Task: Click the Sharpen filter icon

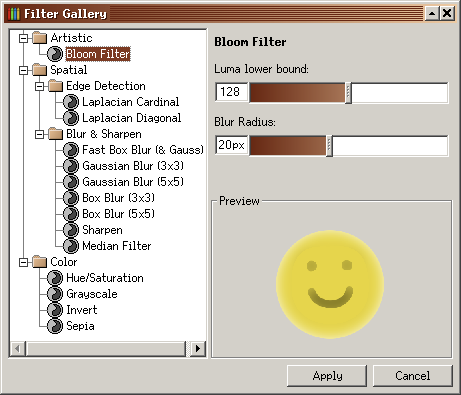Action: tap(71, 230)
